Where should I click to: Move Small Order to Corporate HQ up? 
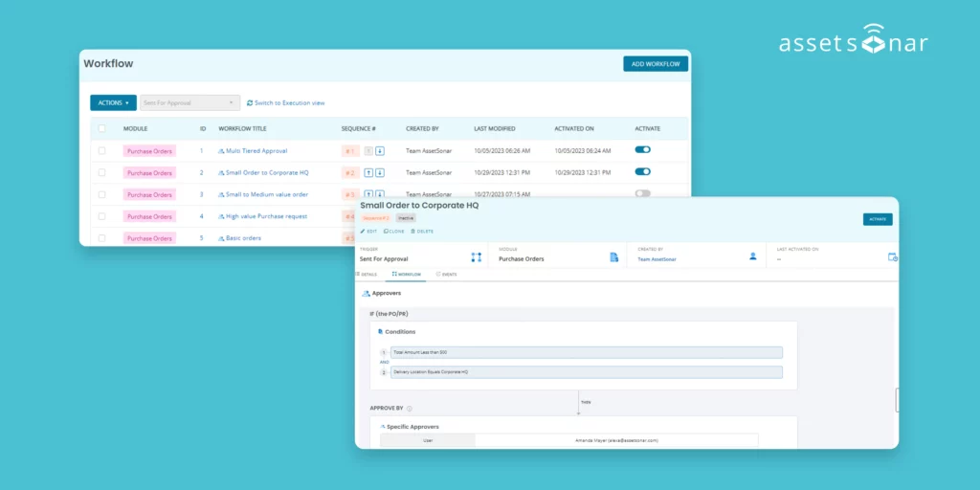pos(368,173)
